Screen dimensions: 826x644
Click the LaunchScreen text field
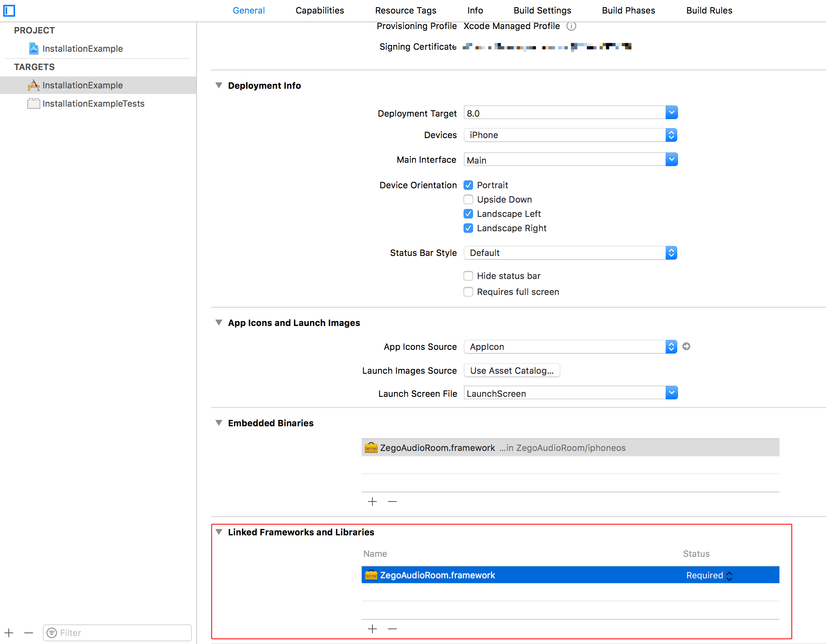click(x=565, y=393)
